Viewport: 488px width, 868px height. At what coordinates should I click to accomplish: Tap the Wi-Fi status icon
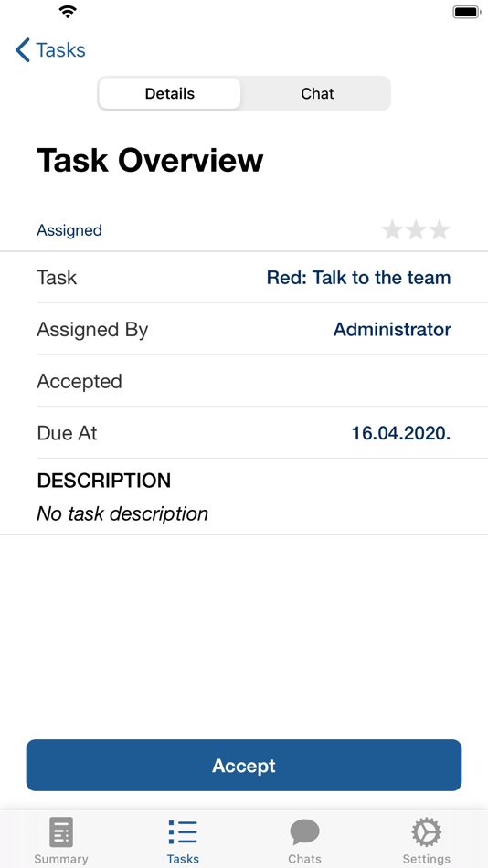click(68, 12)
